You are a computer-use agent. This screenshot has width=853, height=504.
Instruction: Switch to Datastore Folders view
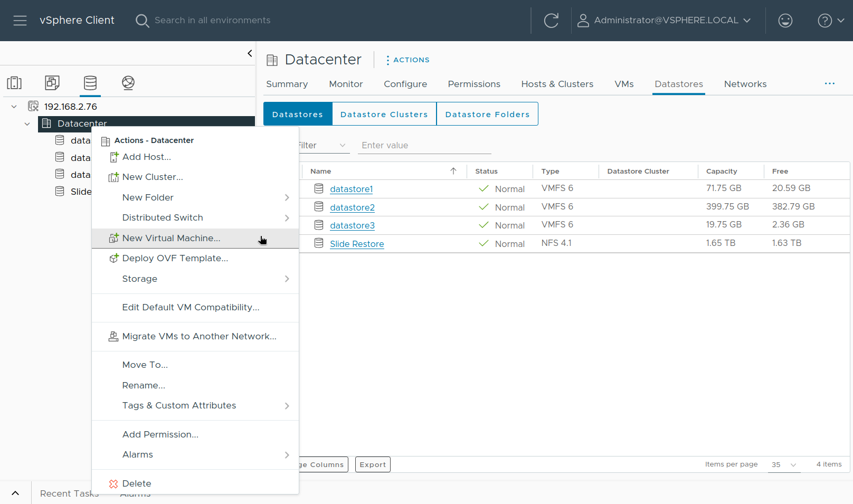(487, 114)
